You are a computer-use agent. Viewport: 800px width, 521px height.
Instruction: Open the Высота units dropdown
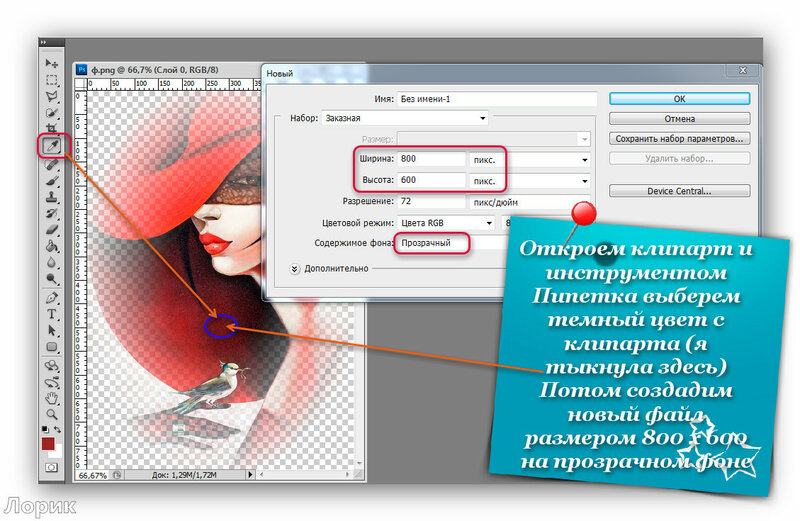point(529,181)
